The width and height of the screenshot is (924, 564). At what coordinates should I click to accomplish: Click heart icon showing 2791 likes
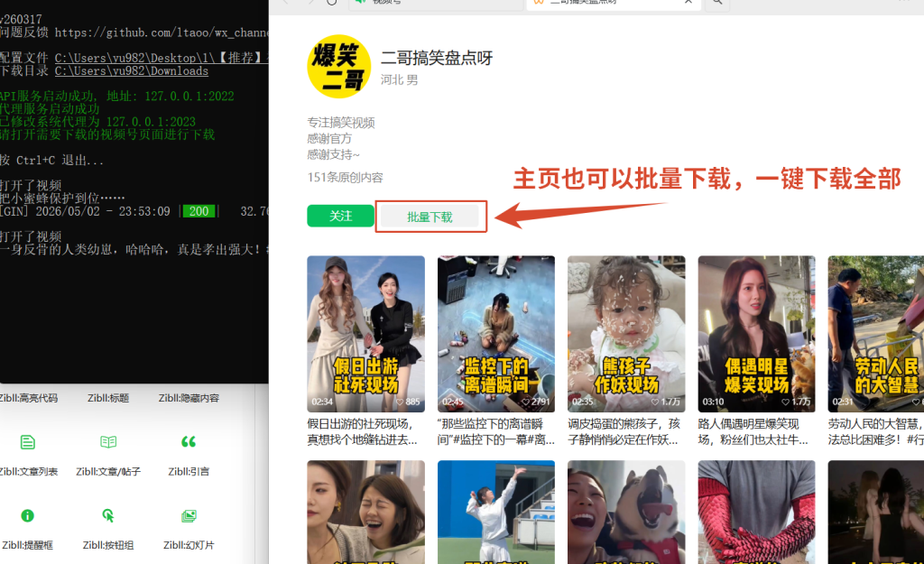pos(525,402)
